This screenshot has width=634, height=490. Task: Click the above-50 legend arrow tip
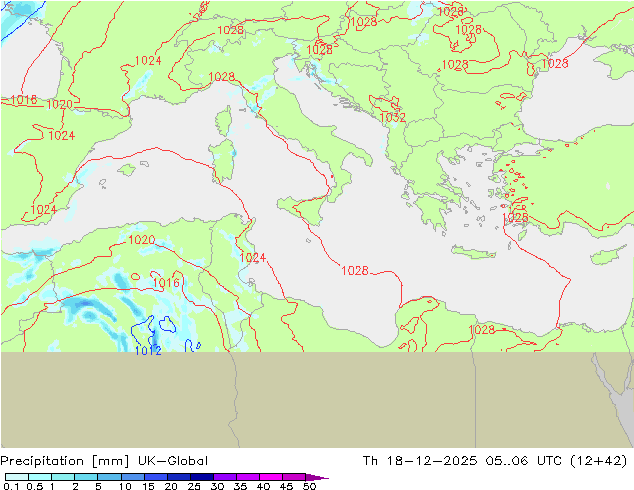(317, 477)
